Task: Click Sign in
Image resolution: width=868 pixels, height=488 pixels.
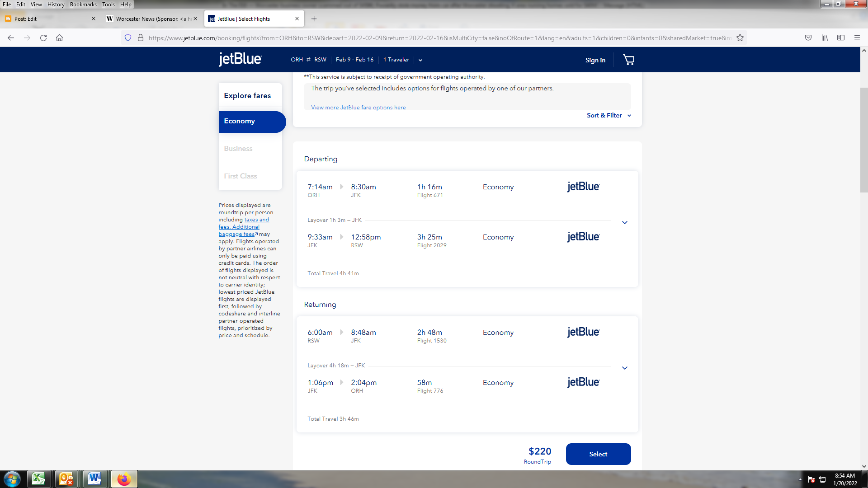Action: (595, 60)
